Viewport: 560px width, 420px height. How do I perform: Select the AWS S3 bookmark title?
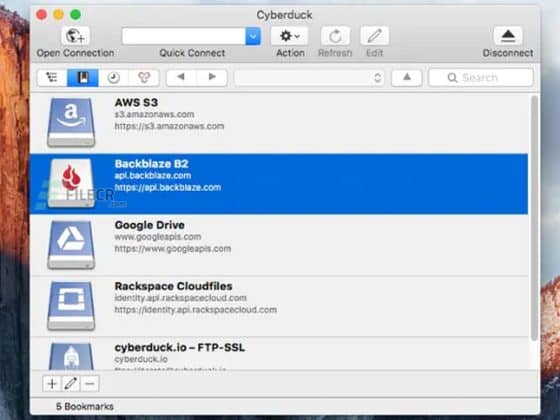pyautogui.click(x=136, y=102)
